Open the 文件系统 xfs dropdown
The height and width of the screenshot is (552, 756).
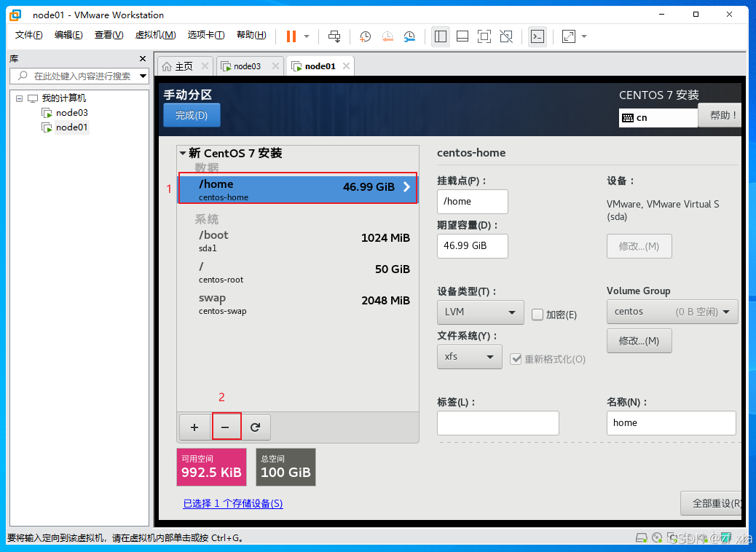[x=470, y=357]
